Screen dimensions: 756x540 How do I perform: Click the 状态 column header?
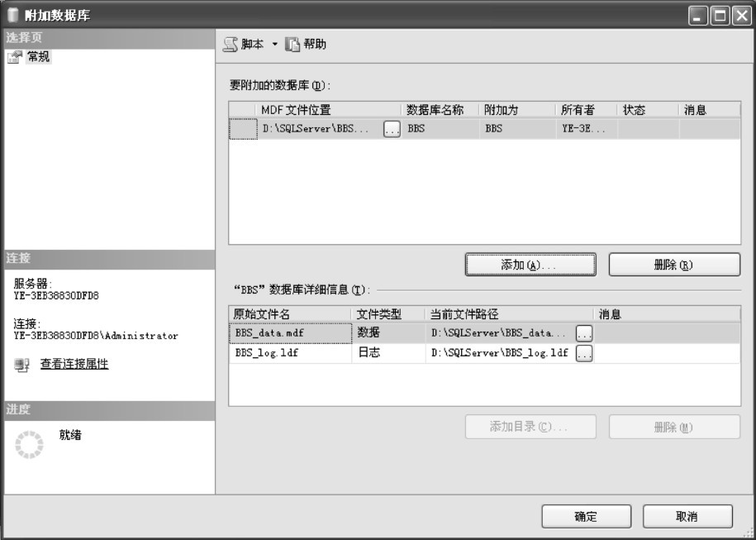(648, 110)
